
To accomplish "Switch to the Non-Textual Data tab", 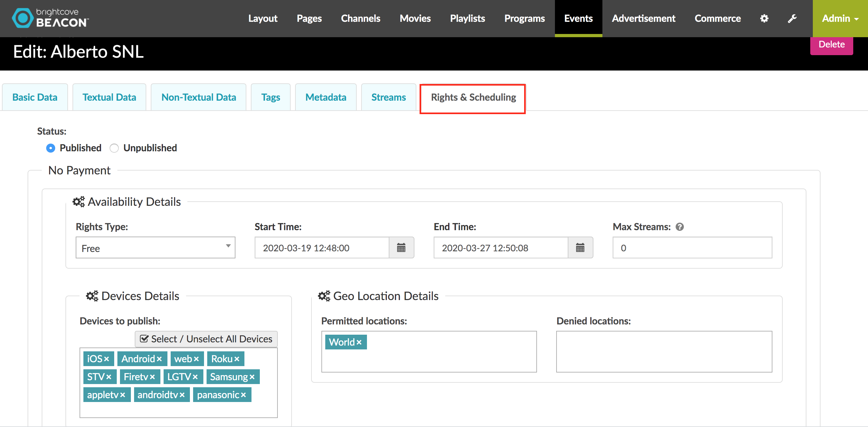I will coord(199,97).
